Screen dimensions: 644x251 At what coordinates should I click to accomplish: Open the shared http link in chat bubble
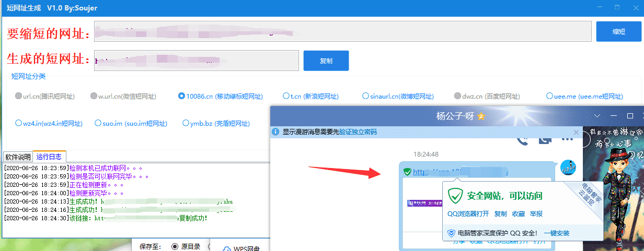(x=460, y=172)
